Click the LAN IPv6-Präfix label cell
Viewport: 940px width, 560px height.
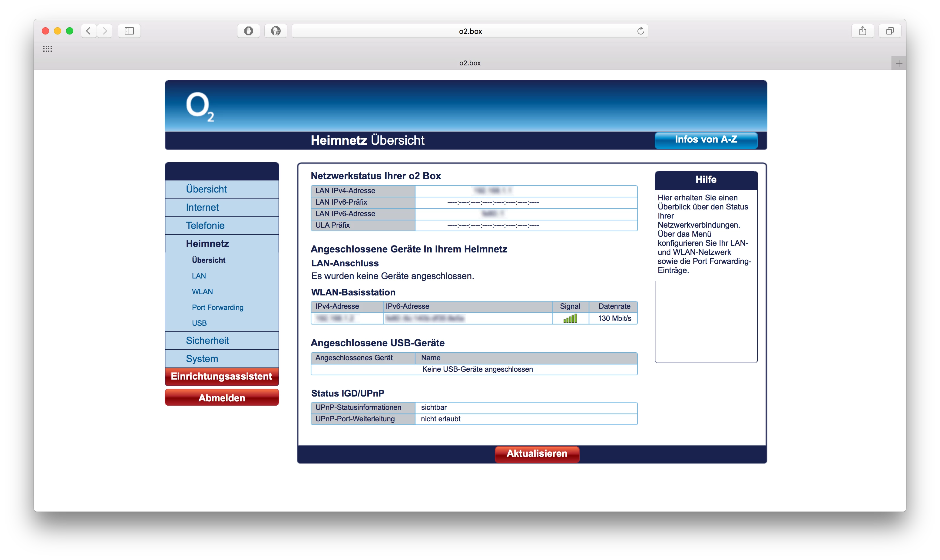pyautogui.click(x=363, y=202)
